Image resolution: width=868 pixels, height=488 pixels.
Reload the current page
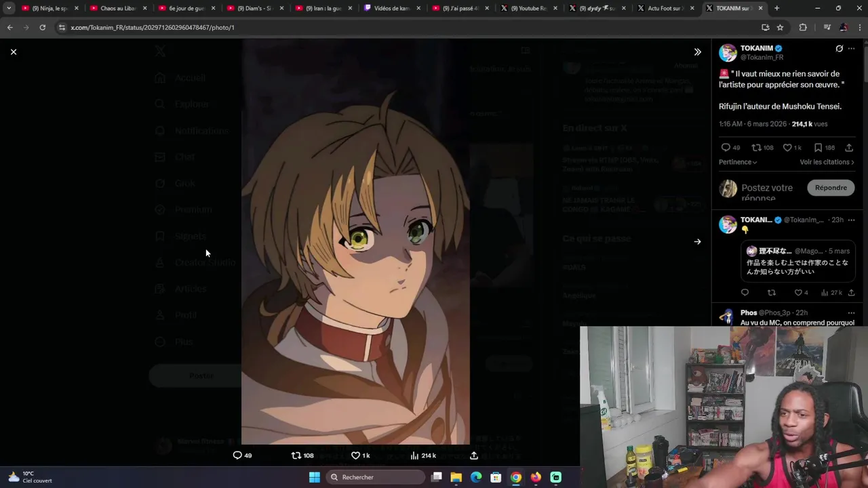(x=42, y=27)
